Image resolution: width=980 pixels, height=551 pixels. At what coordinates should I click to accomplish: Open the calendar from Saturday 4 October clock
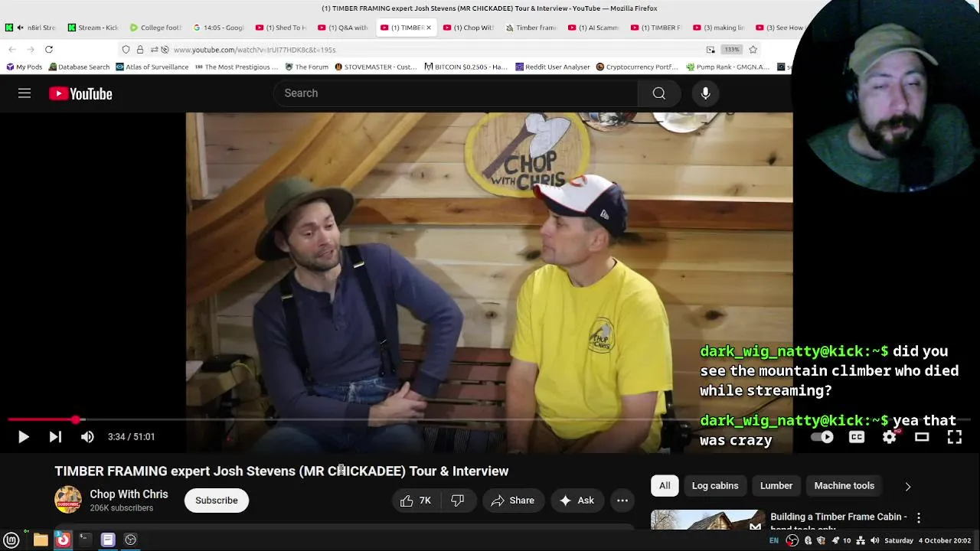pyautogui.click(x=928, y=540)
